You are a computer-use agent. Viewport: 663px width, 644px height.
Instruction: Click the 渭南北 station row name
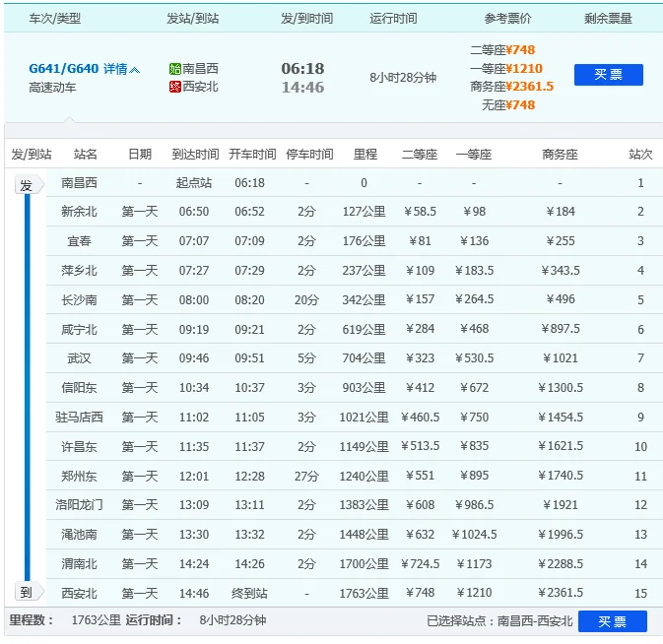(x=79, y=564)
